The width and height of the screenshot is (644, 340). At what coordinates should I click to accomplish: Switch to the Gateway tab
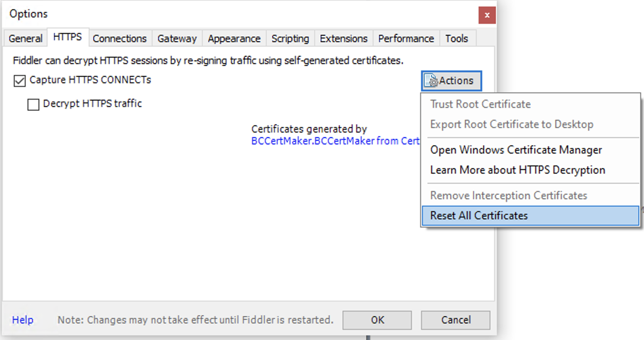(177, 39)
